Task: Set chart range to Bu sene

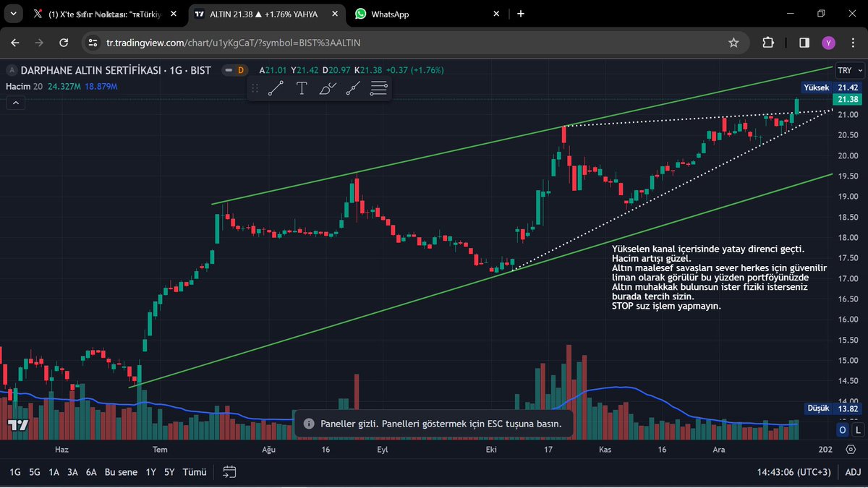Action: (120, 472)
